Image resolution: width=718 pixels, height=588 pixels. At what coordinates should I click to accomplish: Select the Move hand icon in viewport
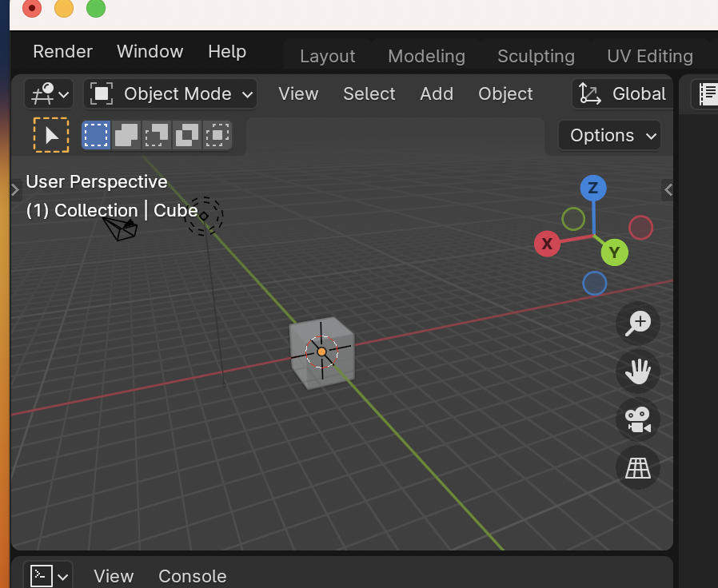point(637,371)
